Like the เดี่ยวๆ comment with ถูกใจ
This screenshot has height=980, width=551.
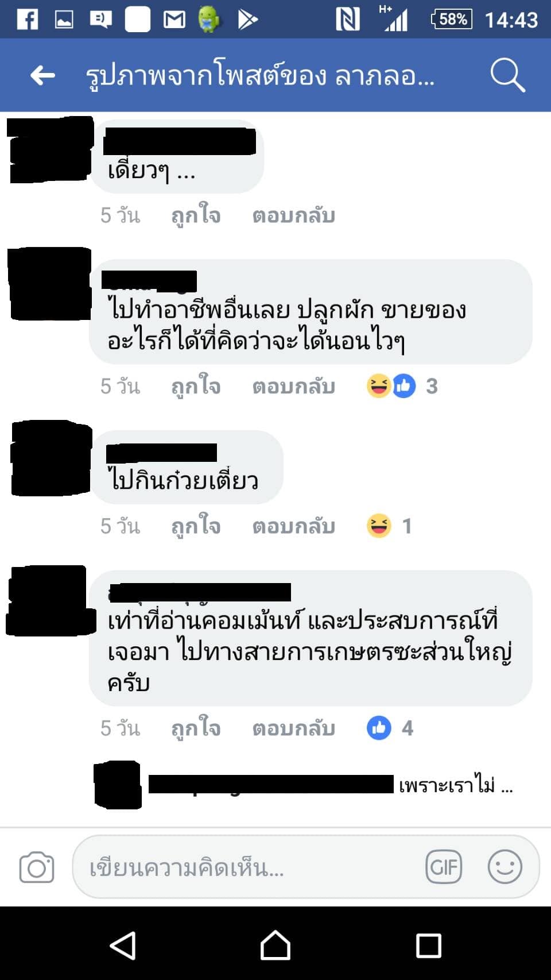(196, 215)
